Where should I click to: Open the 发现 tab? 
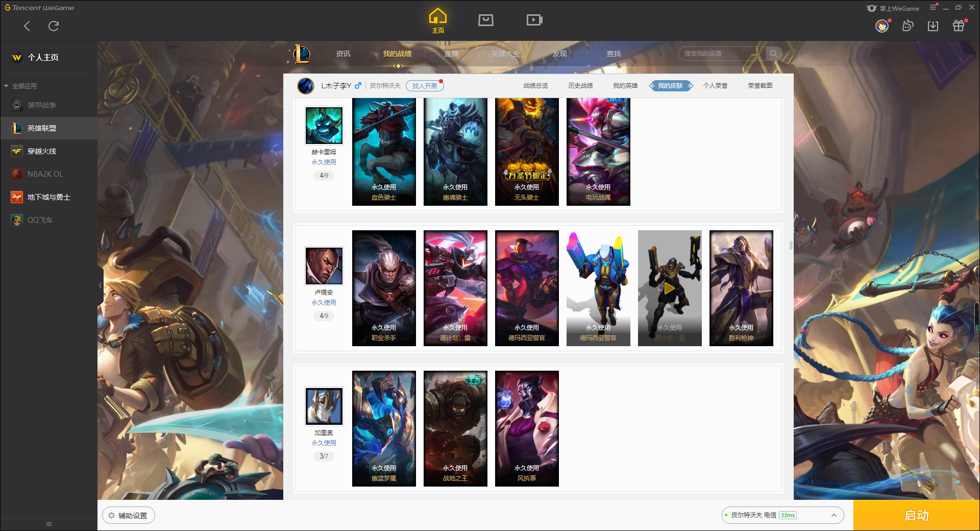(x=559, y=54)
